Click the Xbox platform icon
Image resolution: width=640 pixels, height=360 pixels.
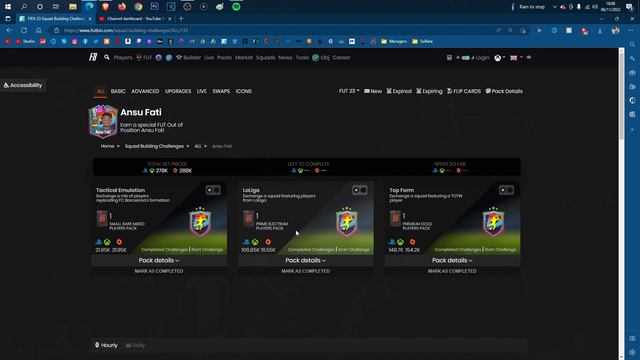[x=498, y=58]
